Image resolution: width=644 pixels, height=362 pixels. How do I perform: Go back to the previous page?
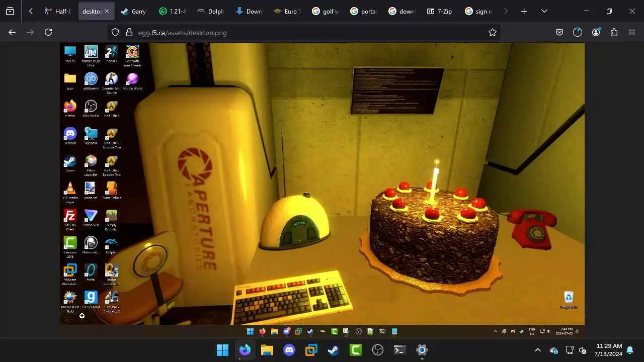12,32
